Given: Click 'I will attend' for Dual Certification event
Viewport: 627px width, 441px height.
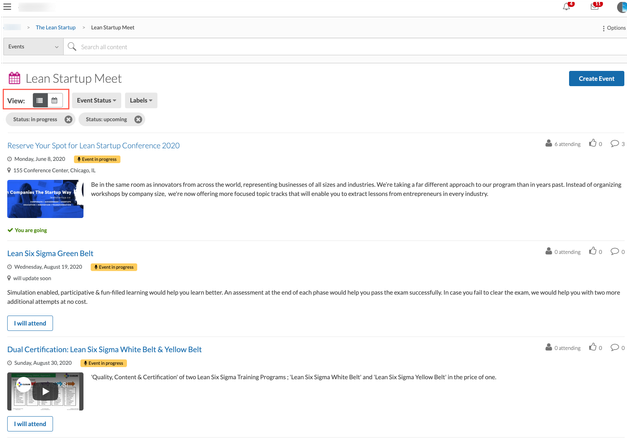Looking at the screenshot, I should tap(30, 424).
